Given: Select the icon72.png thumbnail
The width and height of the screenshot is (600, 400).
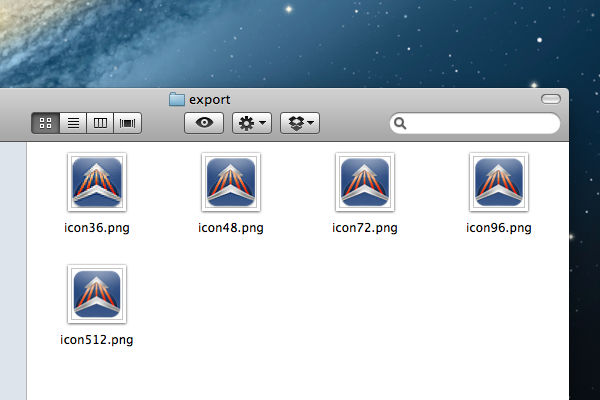Looking at the screenshot, I should (x=365, y=182).
